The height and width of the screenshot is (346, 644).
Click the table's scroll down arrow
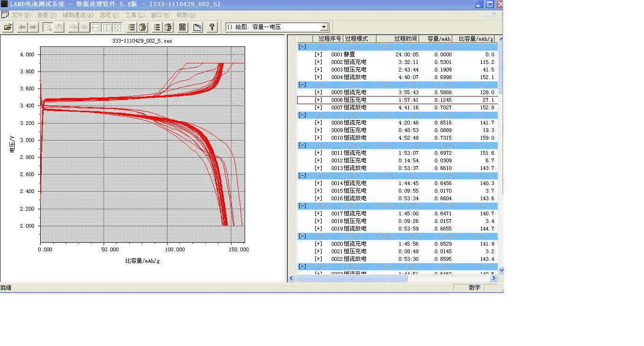(501, 270)
